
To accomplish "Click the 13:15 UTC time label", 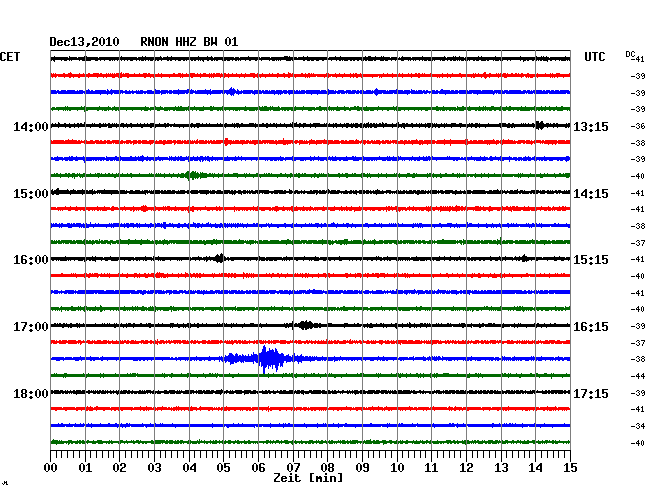I will tap(591, 126).
